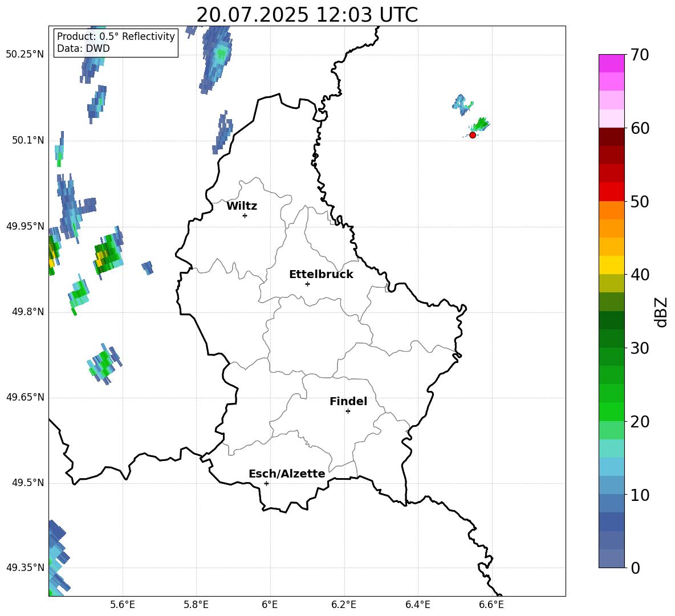675x616 pixels.
Task: Click the magenta swatch at top of colorbar
Action: tap(612, 63)
